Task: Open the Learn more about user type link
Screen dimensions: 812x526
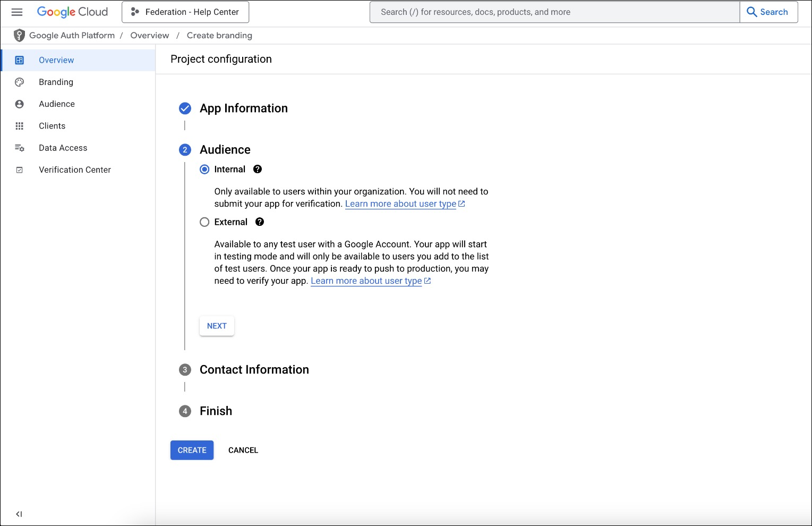Action: tap(400, 203)
